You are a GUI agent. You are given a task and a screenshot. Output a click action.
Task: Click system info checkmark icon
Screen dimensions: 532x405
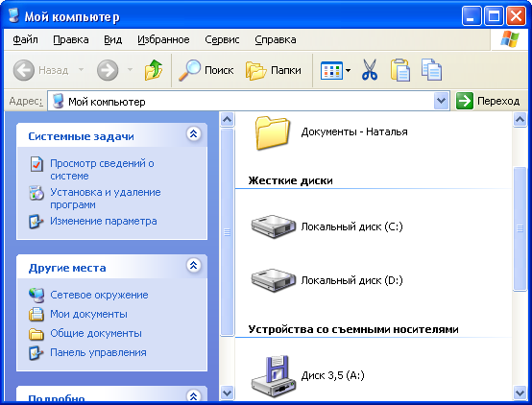tap(36, 164)
